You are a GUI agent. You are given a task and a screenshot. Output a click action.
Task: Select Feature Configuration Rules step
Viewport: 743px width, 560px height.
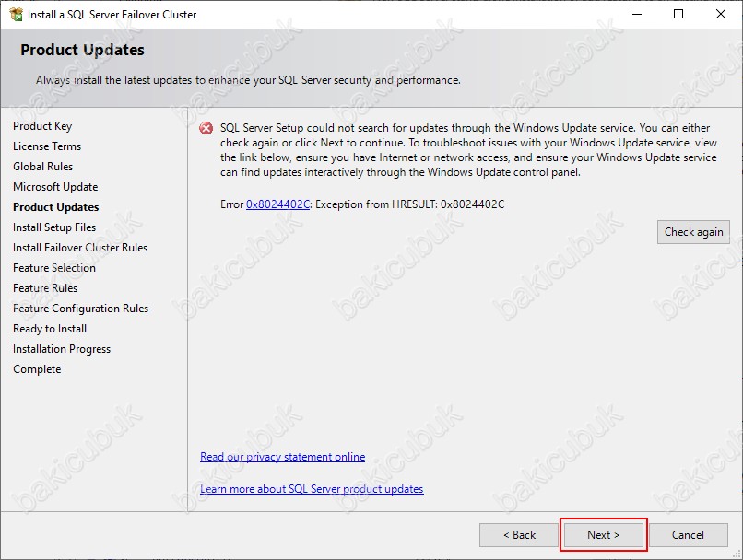coord(80,309)
